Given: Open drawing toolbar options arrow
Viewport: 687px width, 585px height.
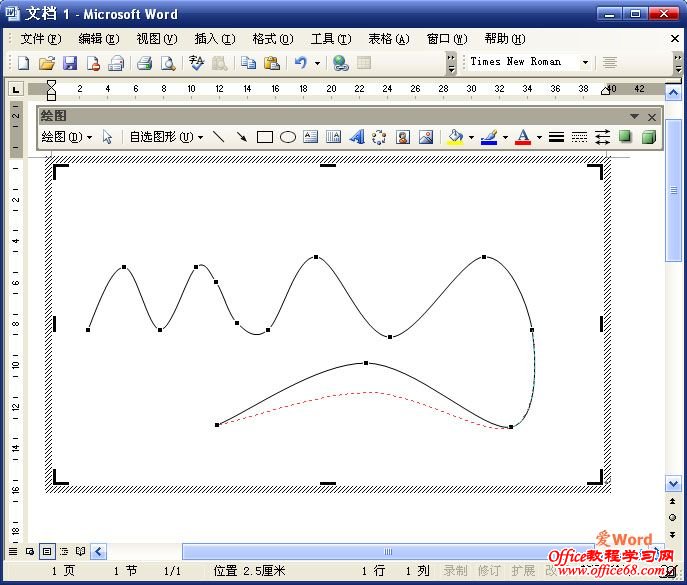Looking at the screenshot, I should click(634, 117).
